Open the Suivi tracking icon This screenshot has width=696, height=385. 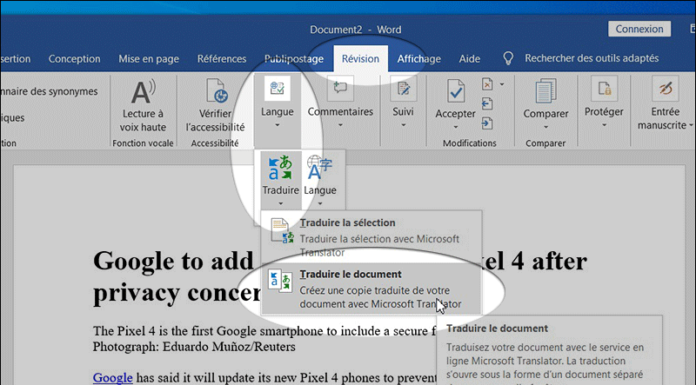403,88
